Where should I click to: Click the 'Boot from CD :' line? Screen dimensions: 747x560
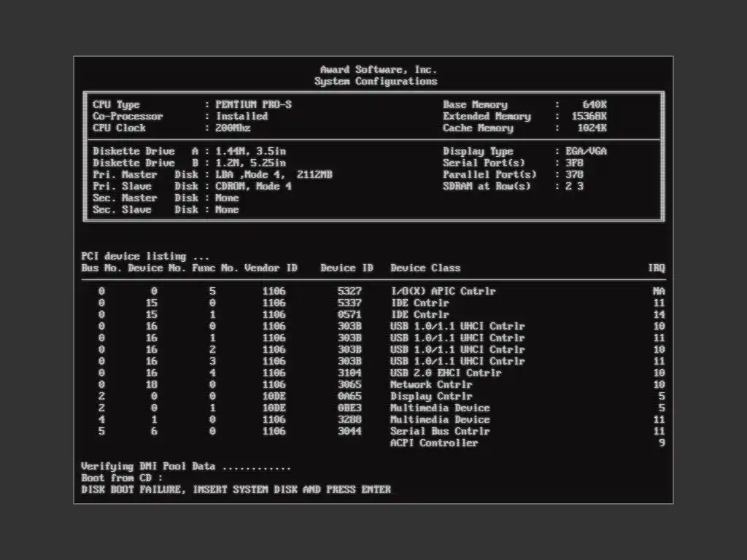(122, 478)
